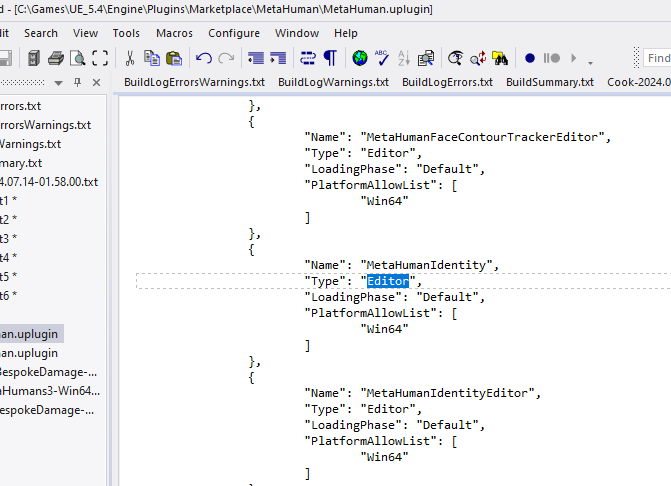Click "MetaHumanIdentityEditor" name value

(x=447, y=393)
